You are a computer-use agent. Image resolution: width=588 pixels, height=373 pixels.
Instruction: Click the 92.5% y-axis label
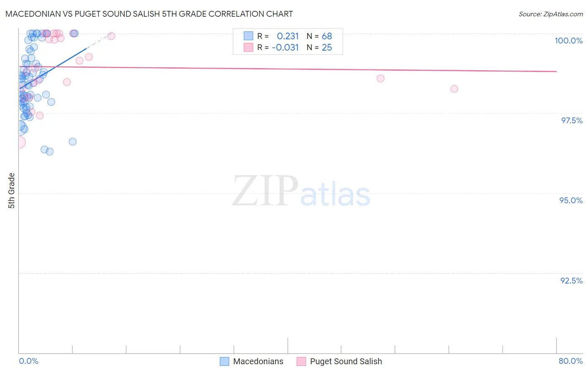pyautogui.click(x=571, y=281)
